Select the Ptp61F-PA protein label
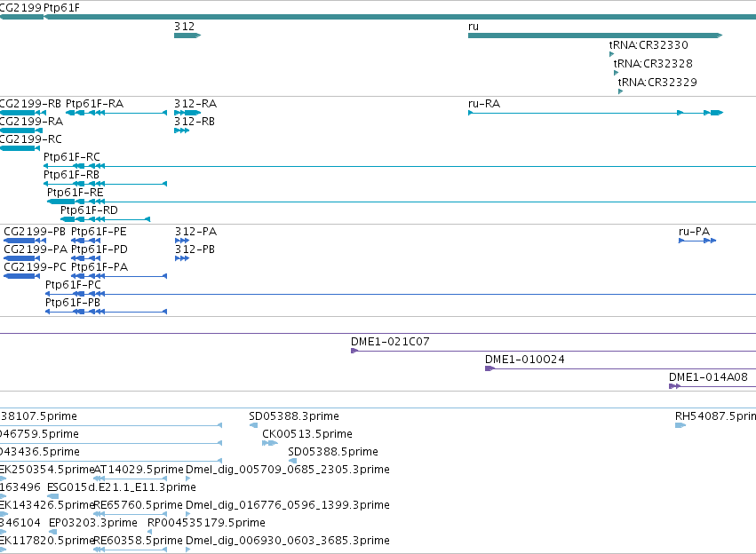 click(99, 267)
